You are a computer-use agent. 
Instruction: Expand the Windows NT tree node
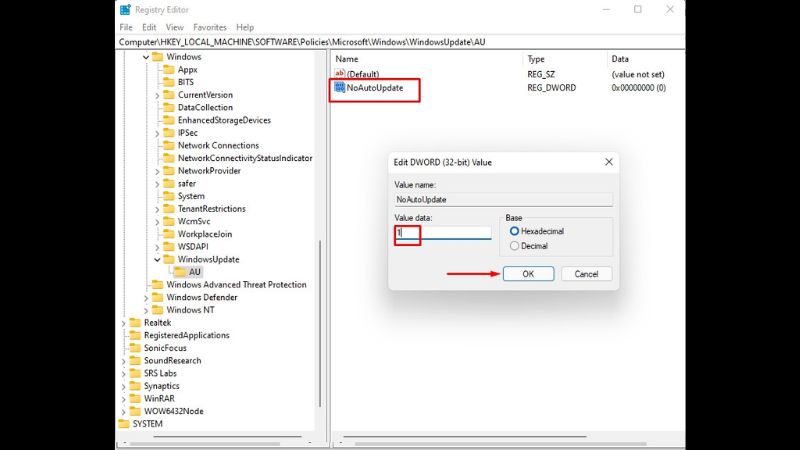[146, 310]
